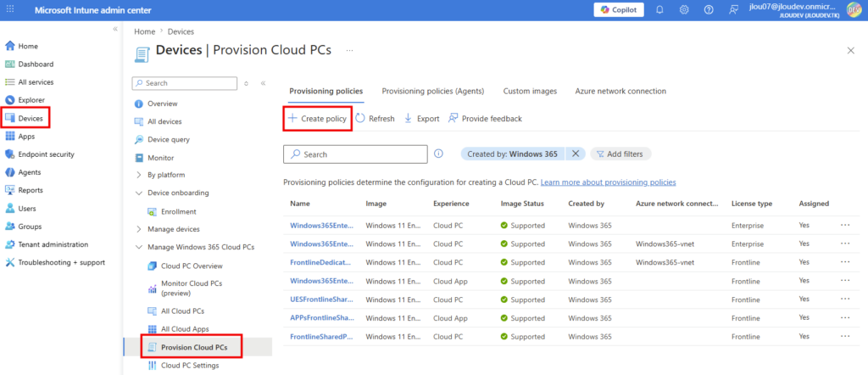Click the info icon beside search

click(x=438, y=154)
